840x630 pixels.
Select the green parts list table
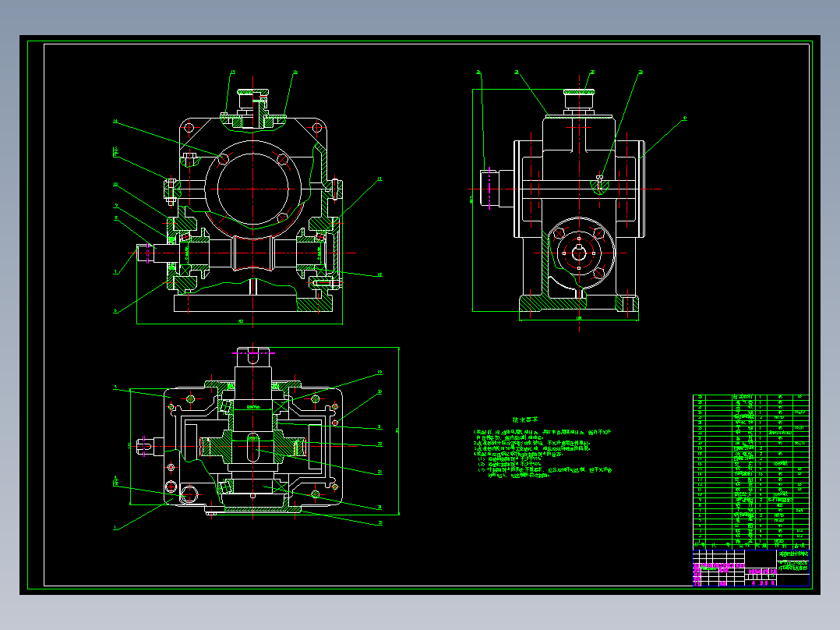pos(750,472)
